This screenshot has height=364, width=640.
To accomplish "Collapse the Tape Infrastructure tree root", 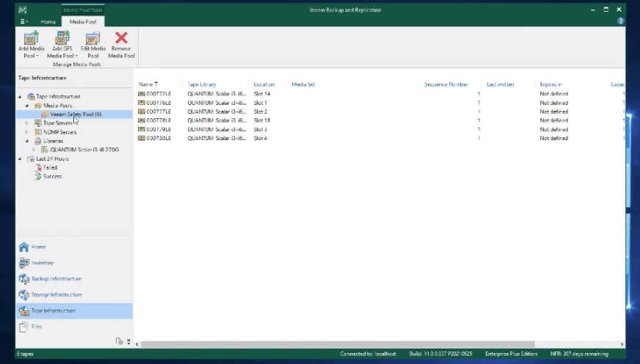I will (20, 97).
